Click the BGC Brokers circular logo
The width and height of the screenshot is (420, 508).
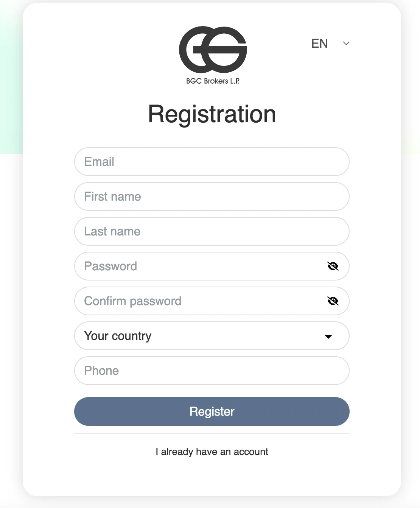point(213,50)
